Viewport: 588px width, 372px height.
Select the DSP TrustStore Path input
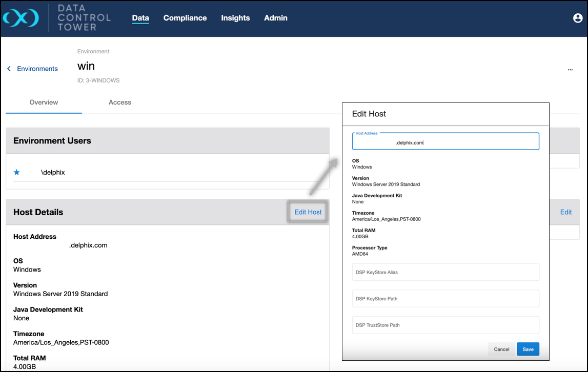click(445, 325)
